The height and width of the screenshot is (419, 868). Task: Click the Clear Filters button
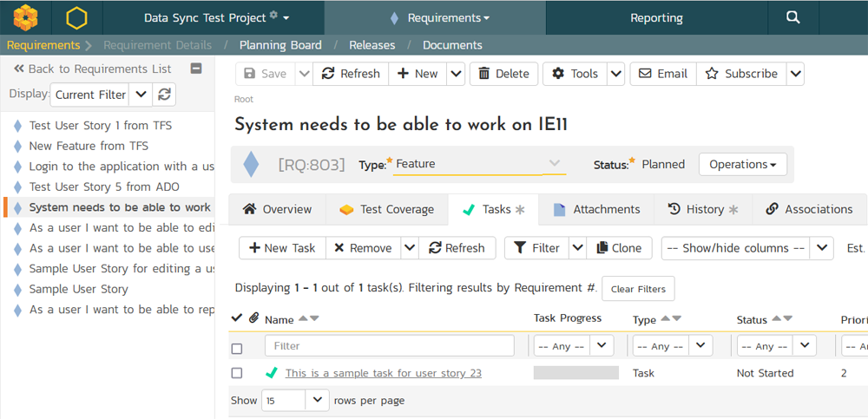click(x=638, y=289)
